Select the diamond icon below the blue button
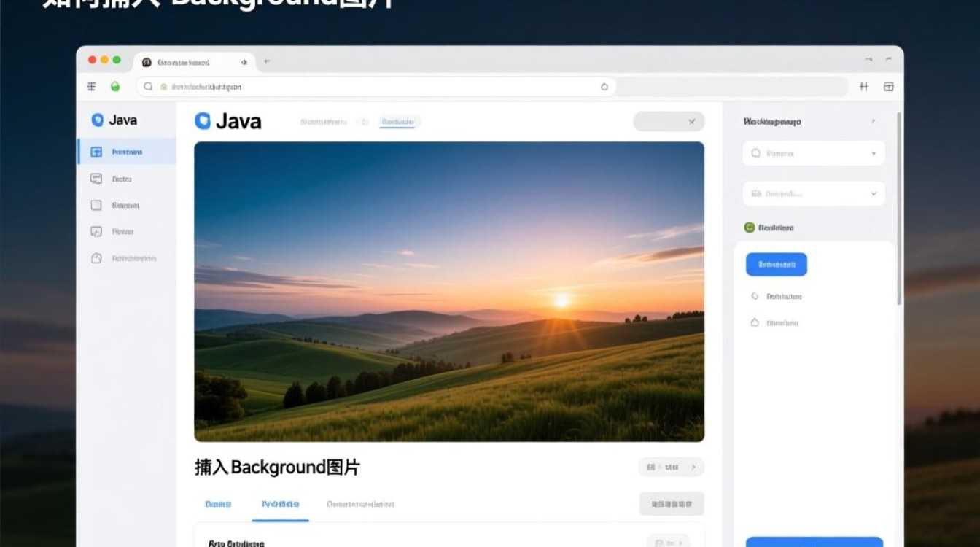The image size is (980, 547). click(754, 296)
